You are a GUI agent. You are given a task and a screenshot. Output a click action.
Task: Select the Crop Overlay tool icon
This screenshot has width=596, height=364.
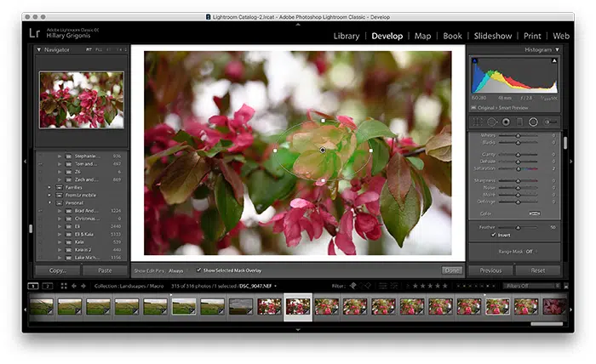point(478,122)
